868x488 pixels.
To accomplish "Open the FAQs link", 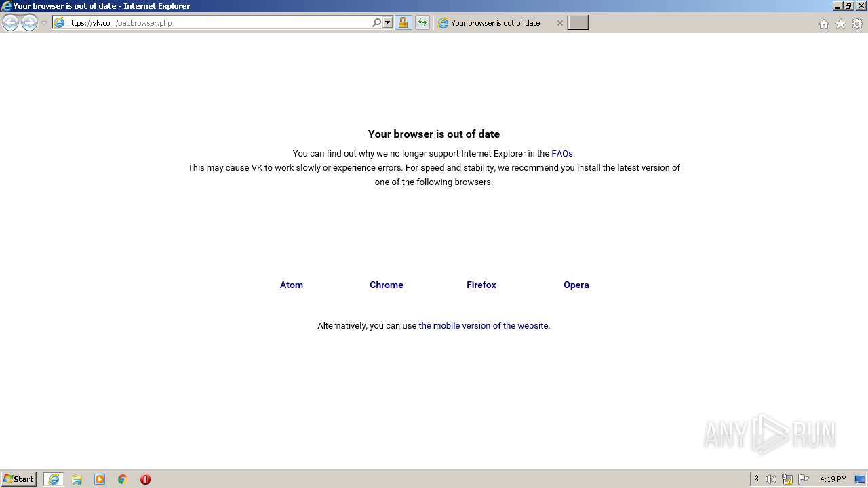I will coord(562,154).
